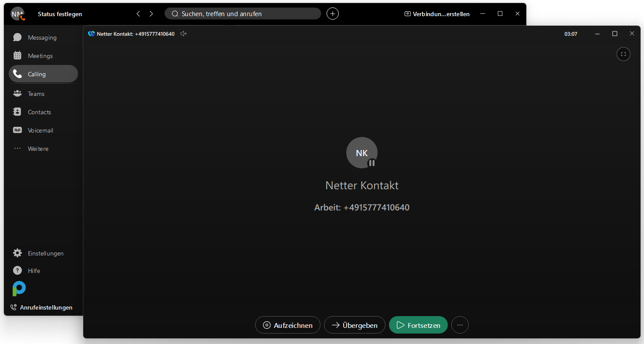Navigate back with the left arrow

click(138, 14)
